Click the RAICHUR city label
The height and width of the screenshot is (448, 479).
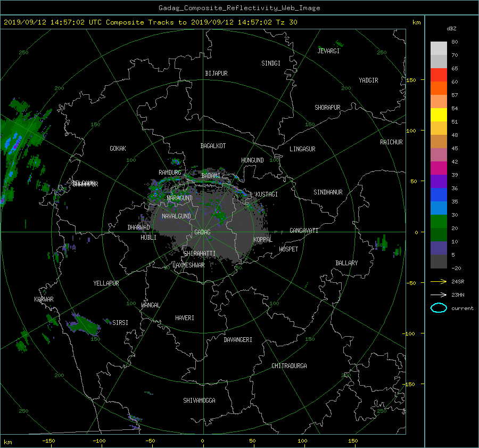391,142
